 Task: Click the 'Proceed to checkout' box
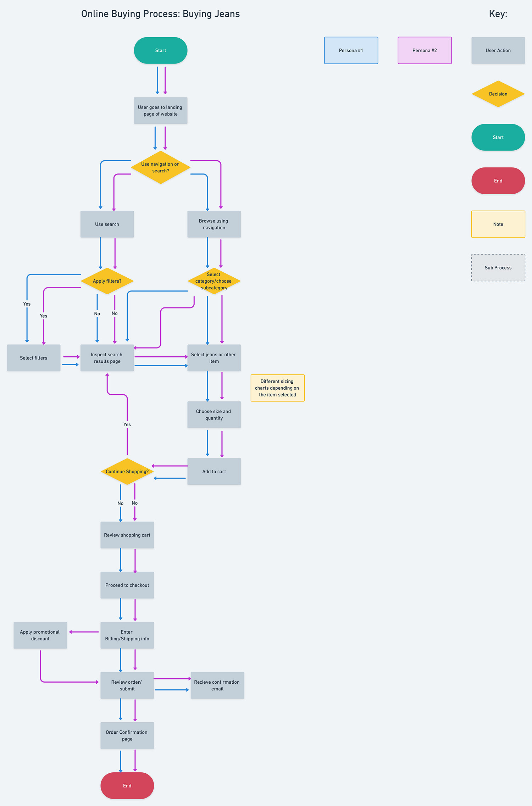point(127,585)
